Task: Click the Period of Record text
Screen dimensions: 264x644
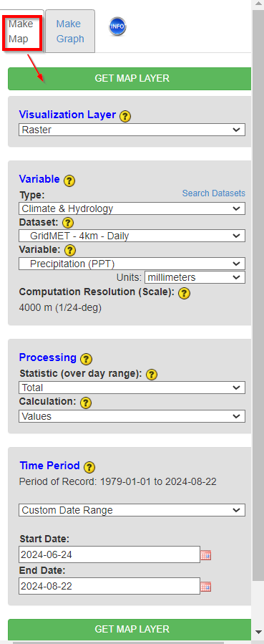Action: [117, 481]
